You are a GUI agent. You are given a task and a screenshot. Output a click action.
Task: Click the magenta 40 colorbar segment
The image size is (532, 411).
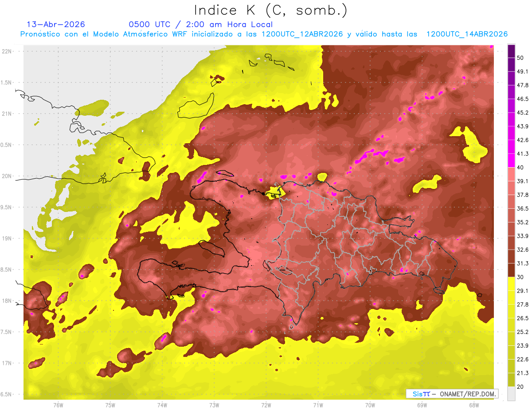click(x=511, y=160)
